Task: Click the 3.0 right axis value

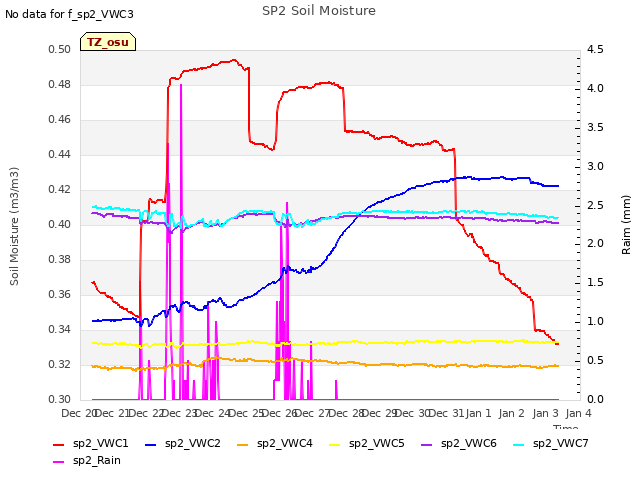Action: [595, 167]
